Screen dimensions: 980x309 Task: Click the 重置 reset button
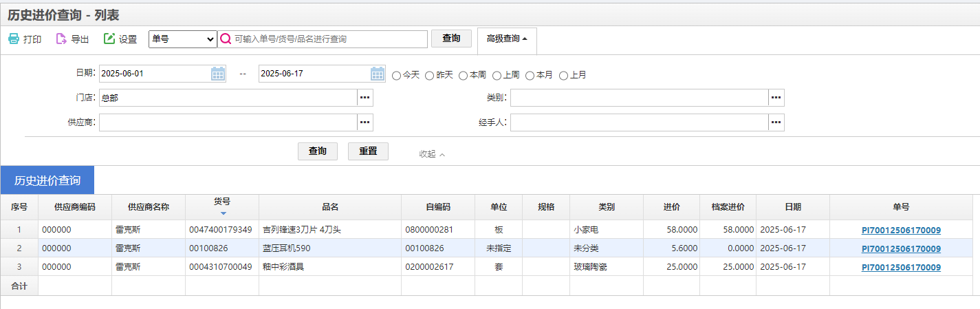tap(368, 151)
